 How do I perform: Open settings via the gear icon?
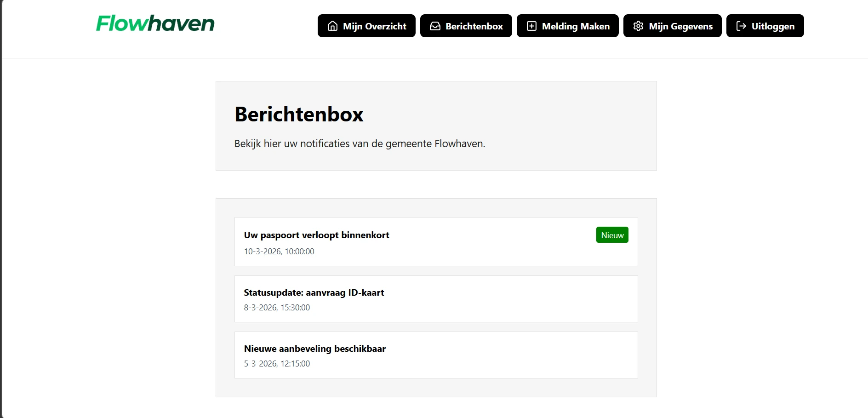[638, 26]
